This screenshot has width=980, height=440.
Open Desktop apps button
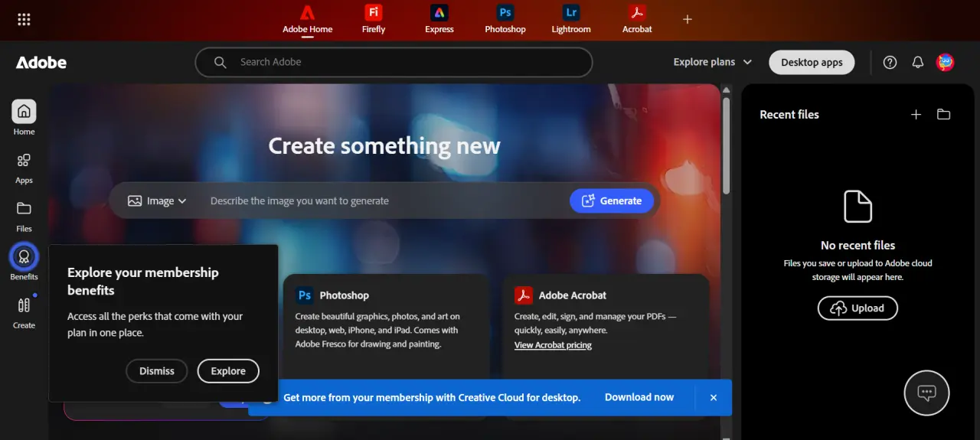pyautogui.click(x=812, y=62)
